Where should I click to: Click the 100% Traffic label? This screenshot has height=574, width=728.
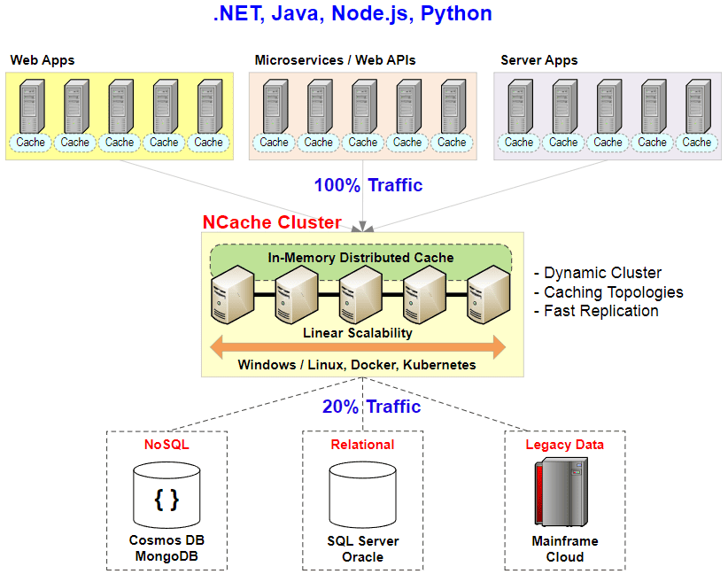[368, 185]
